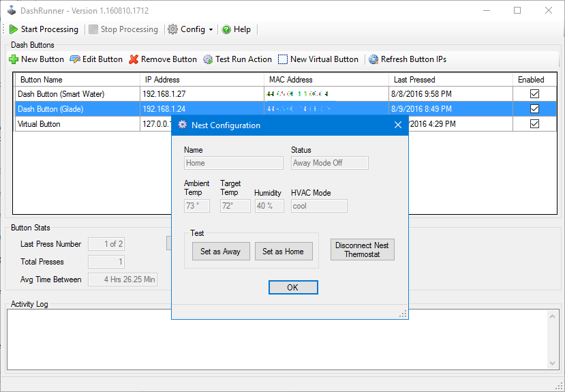Choose Refresh Button IPs label
The height and width of the screenshot is (392, 565).
[414, 59]
